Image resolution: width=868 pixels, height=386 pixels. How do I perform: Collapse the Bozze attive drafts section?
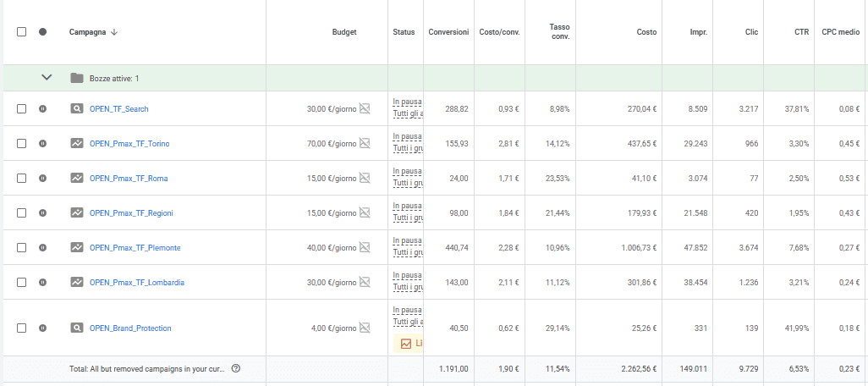[x=47, y=78]
